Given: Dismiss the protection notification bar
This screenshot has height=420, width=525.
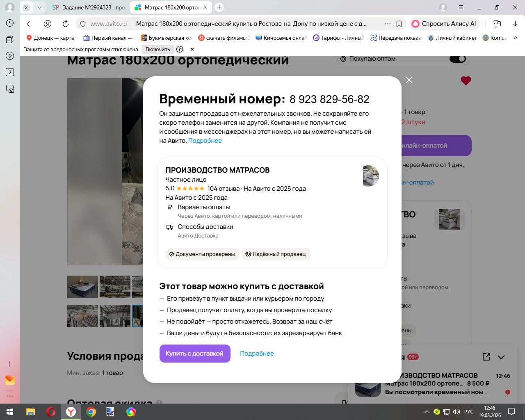Looking at the screenshot, I should (192, 49).
